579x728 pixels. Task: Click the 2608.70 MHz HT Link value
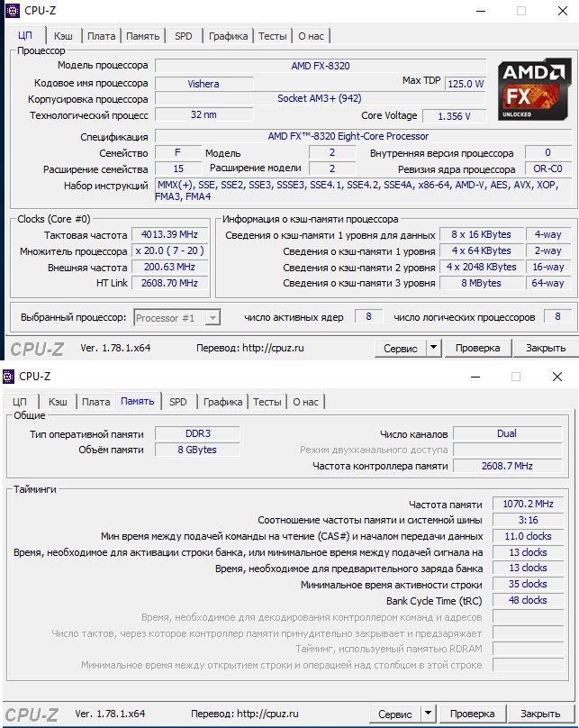pyautogui.click(x=169, y=283)
